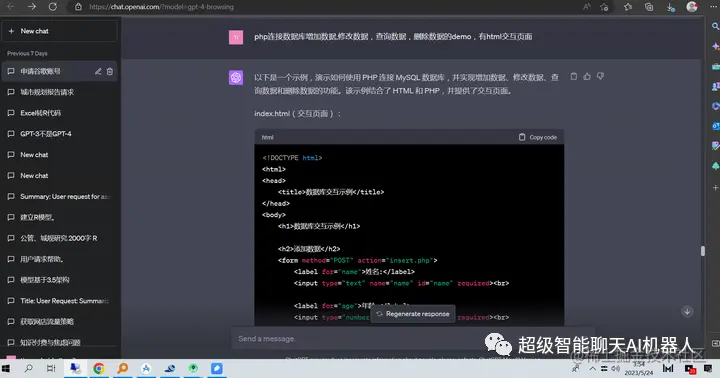Open the notification center icon

(x=708, y=368)
